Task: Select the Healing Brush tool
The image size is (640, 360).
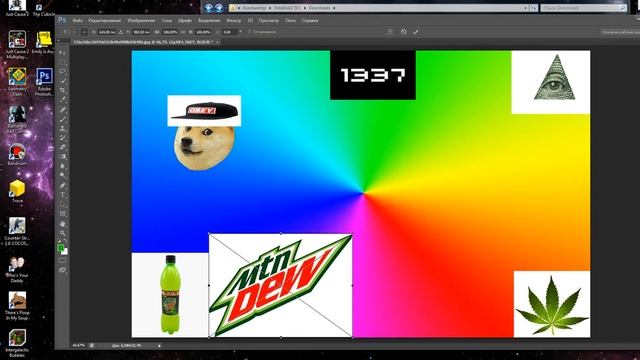Action: 62,109
